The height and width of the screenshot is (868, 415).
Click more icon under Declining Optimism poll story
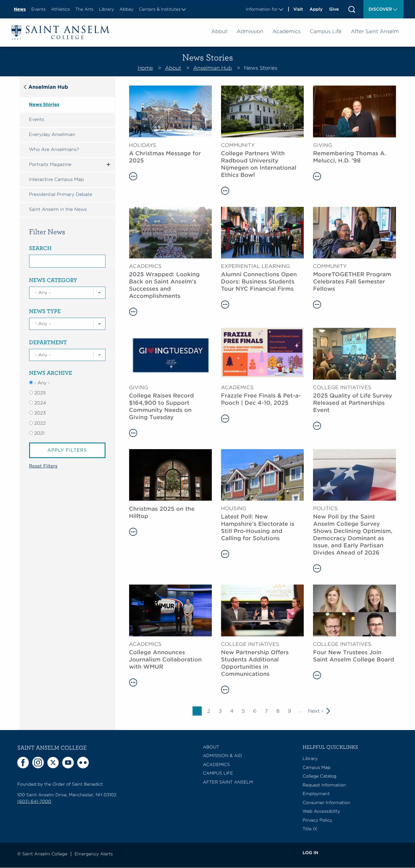[x=317, y=568]
